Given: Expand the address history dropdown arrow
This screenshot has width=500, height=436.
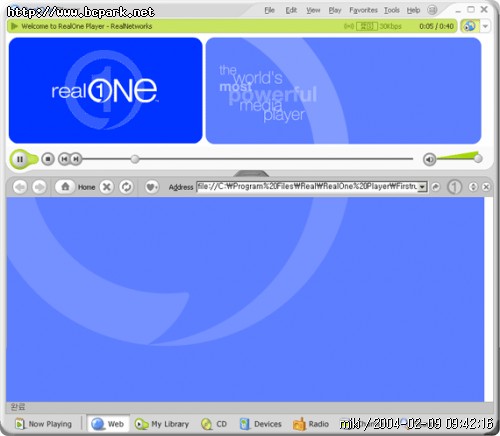Looking at the screenshot, I should coord(422,187).
